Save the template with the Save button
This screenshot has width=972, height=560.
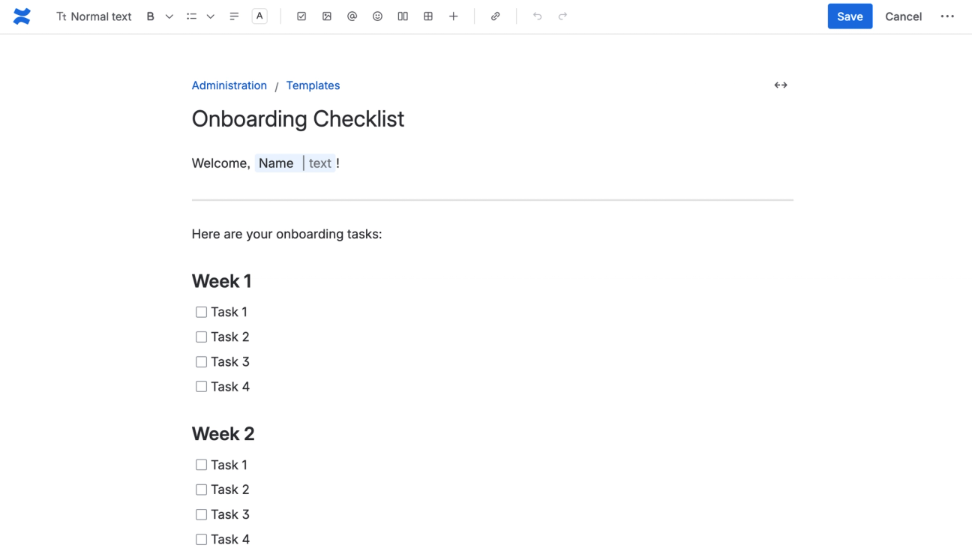[850, 16]
